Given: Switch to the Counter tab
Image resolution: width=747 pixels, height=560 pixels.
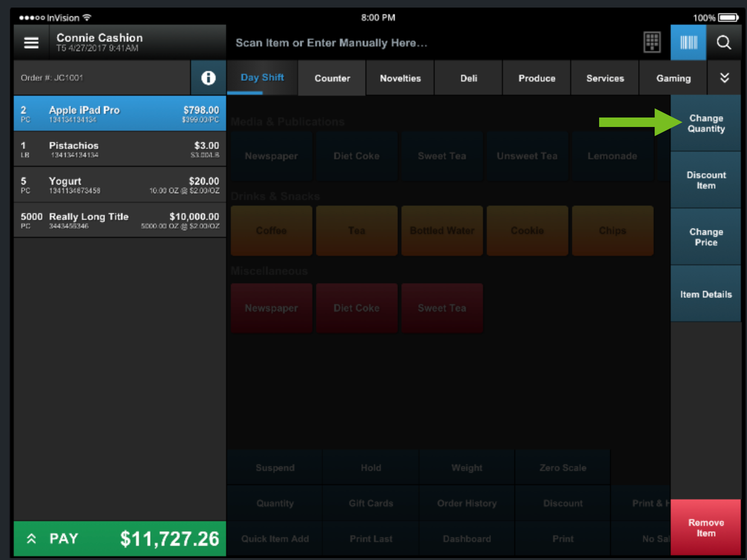Looking at the screenshot, I should pos(332,78).
